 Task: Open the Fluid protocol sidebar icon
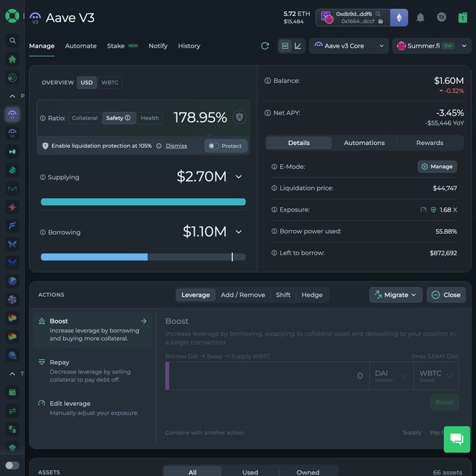coord(13,225)
